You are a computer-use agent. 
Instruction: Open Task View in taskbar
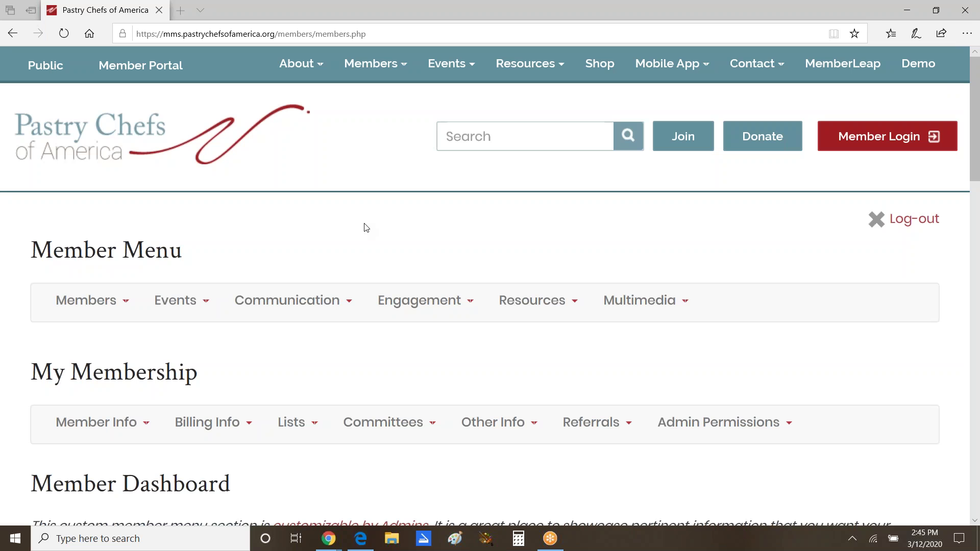click(296, 538)
